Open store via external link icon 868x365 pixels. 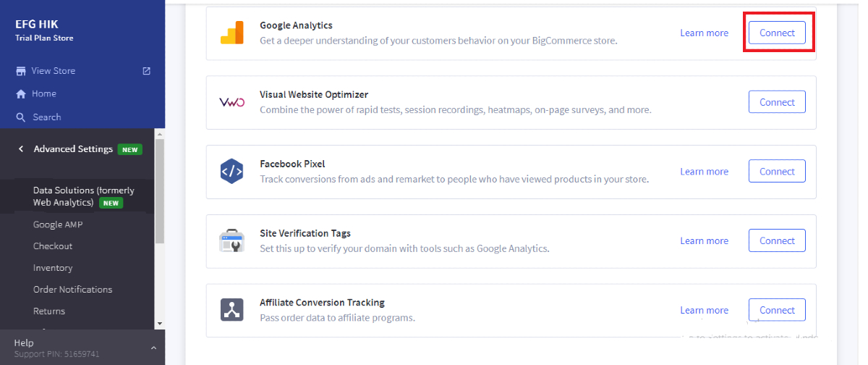pyautogui.click(x=147, y=71)
